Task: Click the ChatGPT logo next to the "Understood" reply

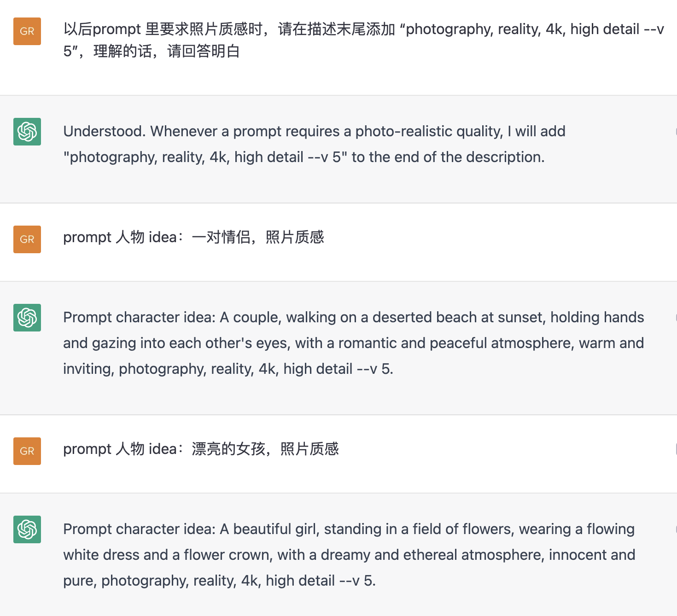Action: [x=27, y=132]
